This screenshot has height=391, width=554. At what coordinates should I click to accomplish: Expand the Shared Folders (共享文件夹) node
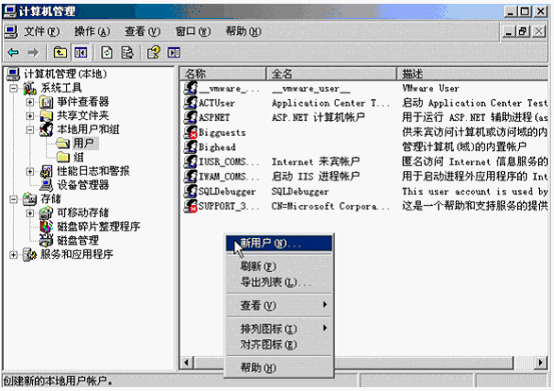pyautogui.click(x=30, y=116)
